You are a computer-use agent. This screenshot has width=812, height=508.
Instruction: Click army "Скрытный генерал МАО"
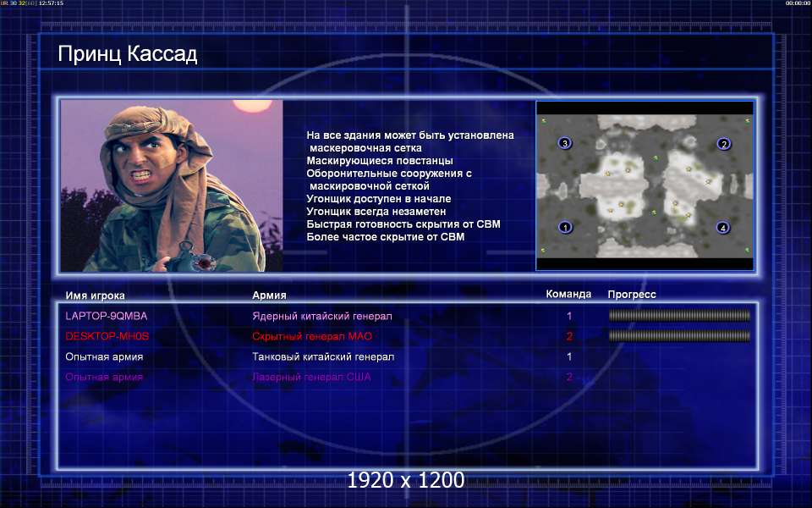pyautogui.click(x=312, y=336)
